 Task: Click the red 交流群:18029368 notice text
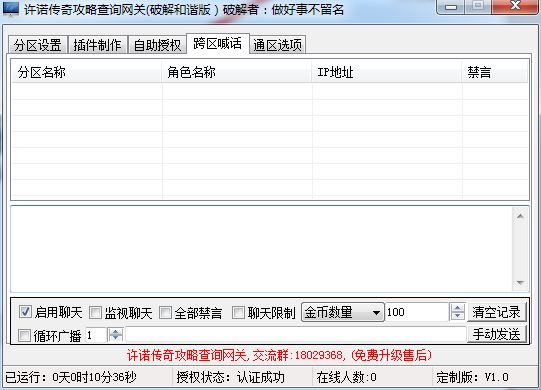pos(279,355)
